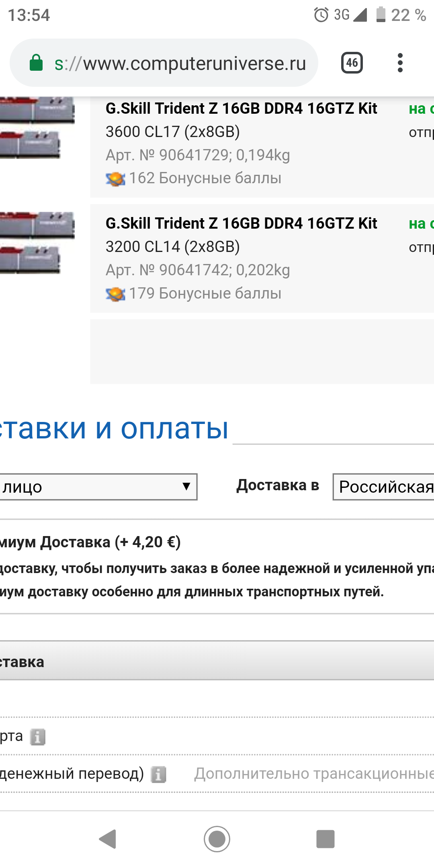Screen dimensions: 434x868
Task: Open the Российская delivery country dropdown
Action: 384,487
